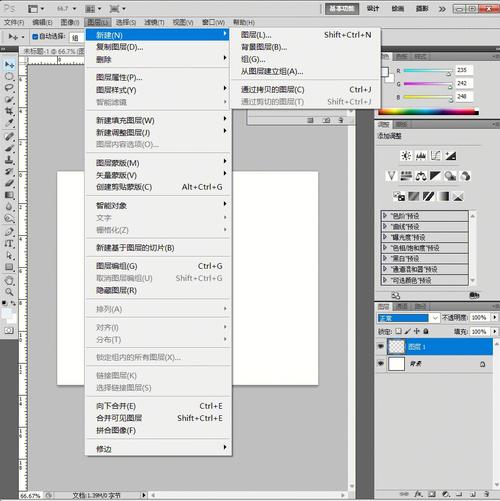This screenshot has width=500, height=501.
Task: Select the Zoom tool magnifier
Action: tap(9, 292)
